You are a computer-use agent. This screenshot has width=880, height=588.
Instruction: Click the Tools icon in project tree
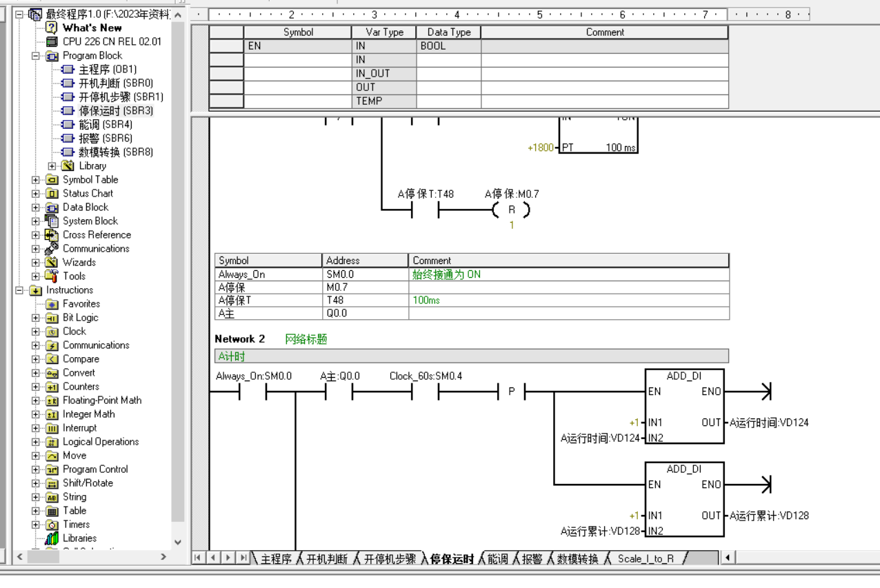click(52, 276)
